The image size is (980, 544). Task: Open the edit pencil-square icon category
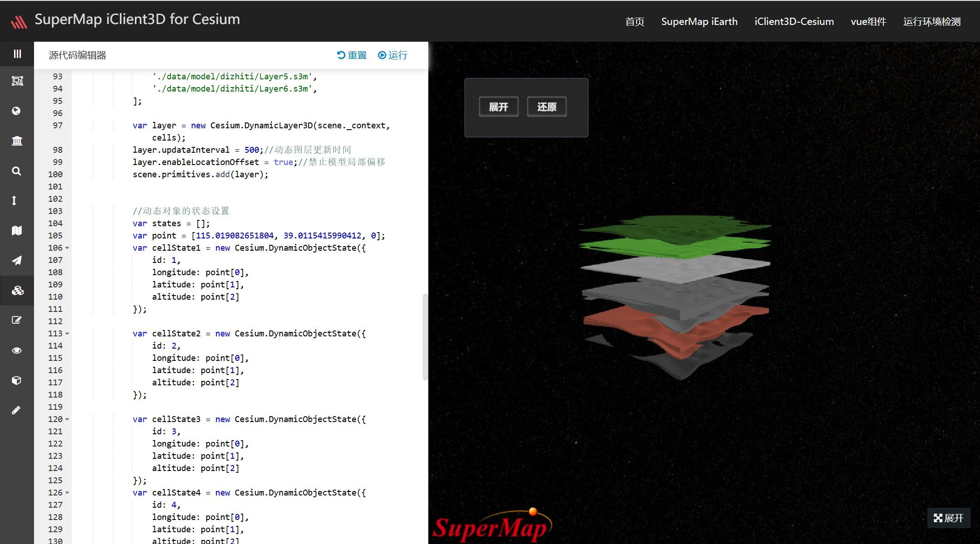16,321
